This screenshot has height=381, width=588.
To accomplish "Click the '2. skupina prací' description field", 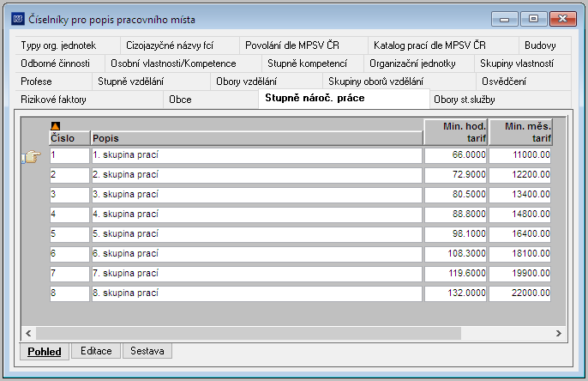I will pyautogui.click(x=257, y=175).
